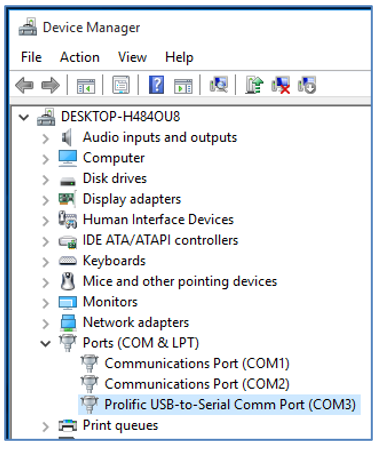Click the show/hide console tree icon
Viewport: 378px width, 449px height.
click(86, 86)
